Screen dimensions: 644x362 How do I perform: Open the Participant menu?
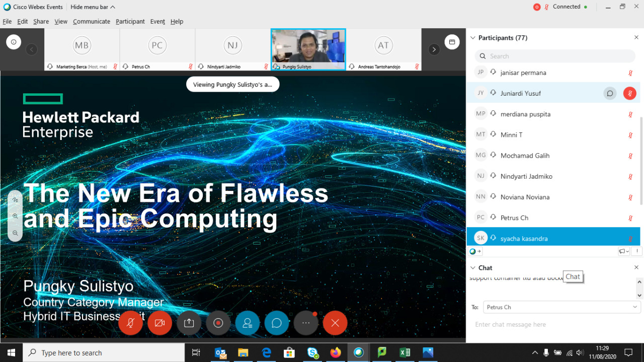pos(130,22)
